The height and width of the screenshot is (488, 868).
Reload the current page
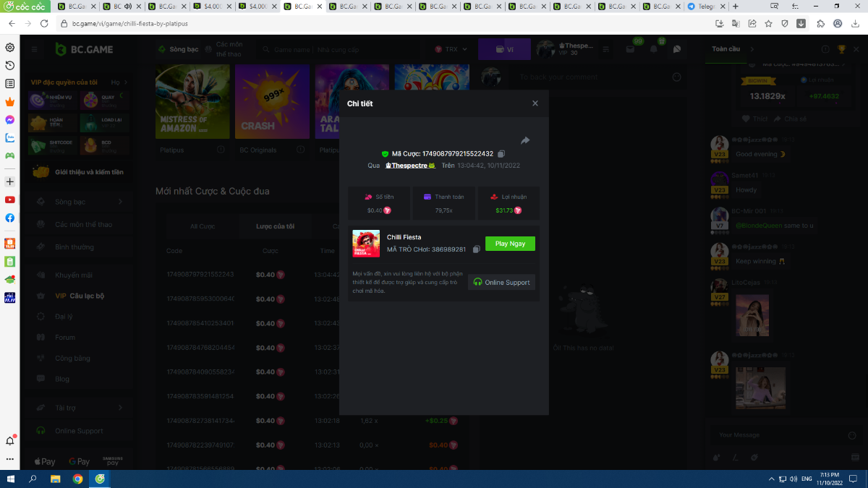[x=44, y=23]
